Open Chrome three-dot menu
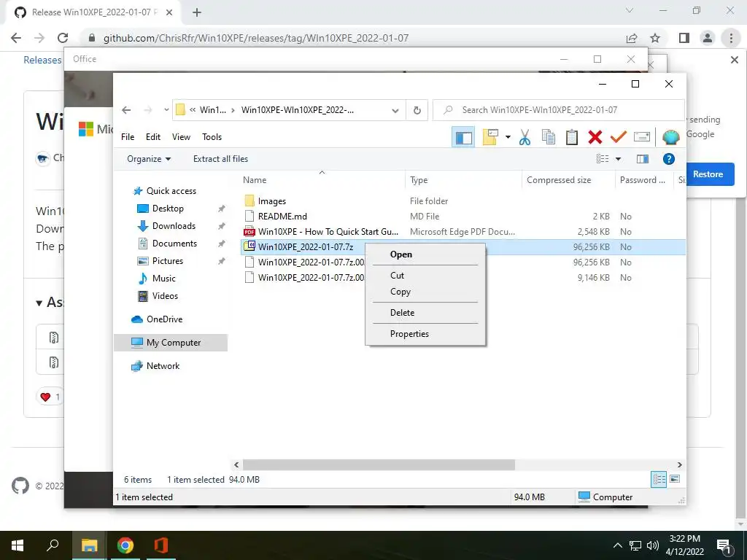 pyautogui.click(x=731, y=38)
